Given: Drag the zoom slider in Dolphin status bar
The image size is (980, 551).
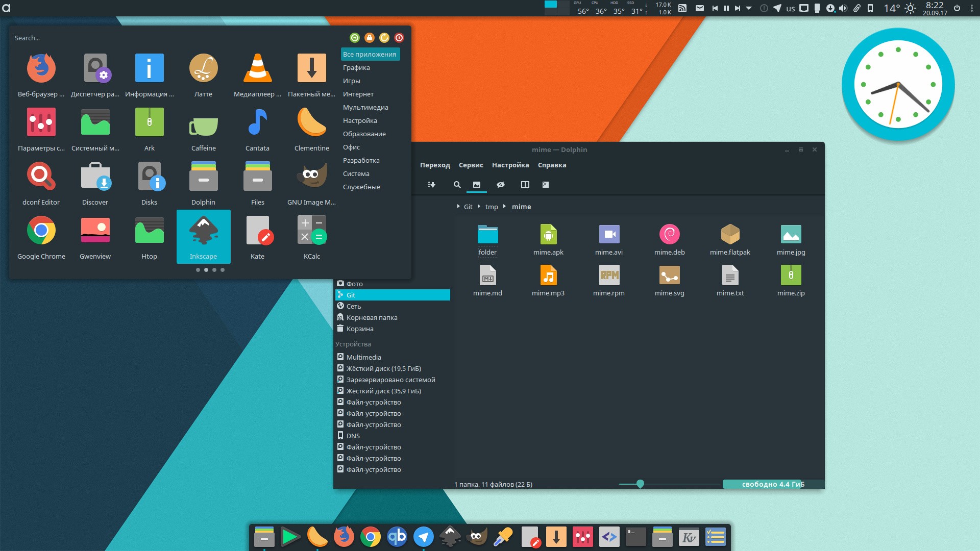Looking at the screenshot, I should [640, 483].
